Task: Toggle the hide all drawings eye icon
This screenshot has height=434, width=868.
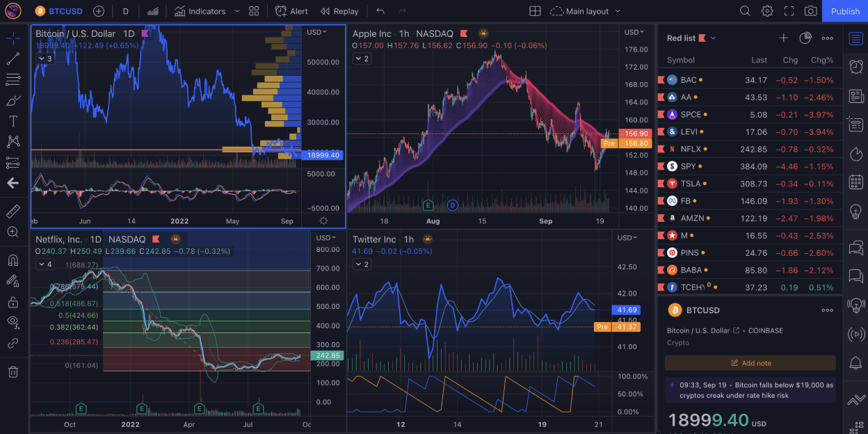Action: click(13, 321)
